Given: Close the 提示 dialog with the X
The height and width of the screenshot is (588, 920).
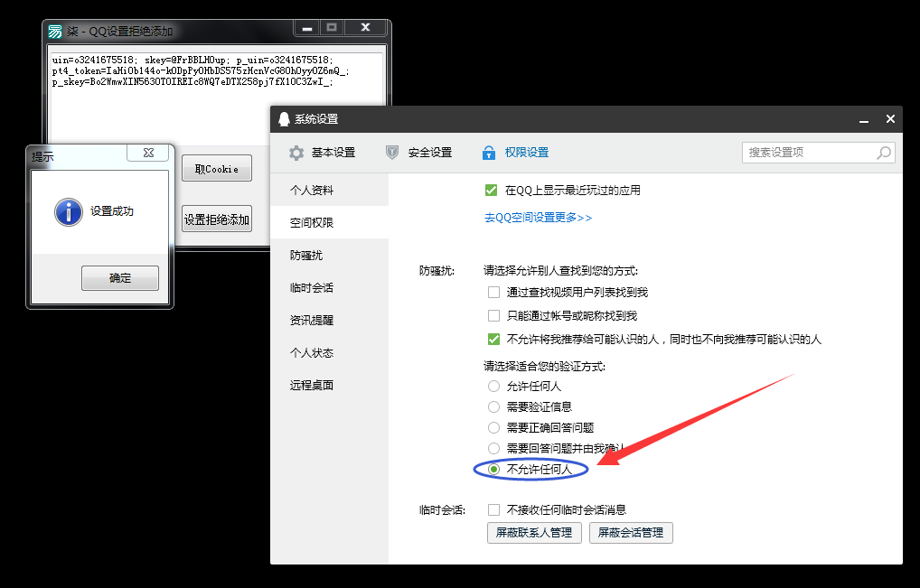Looking at the screenshot, I should tap(148, 153).
